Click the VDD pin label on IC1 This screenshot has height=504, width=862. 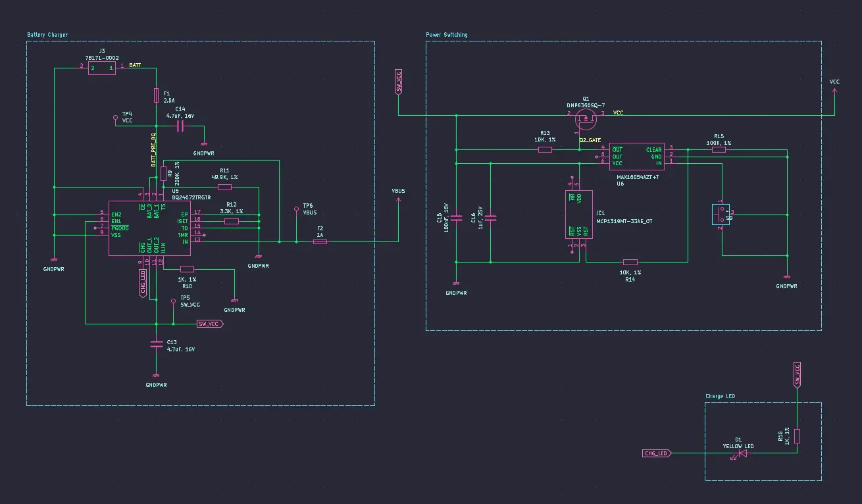tap(579, 197)
